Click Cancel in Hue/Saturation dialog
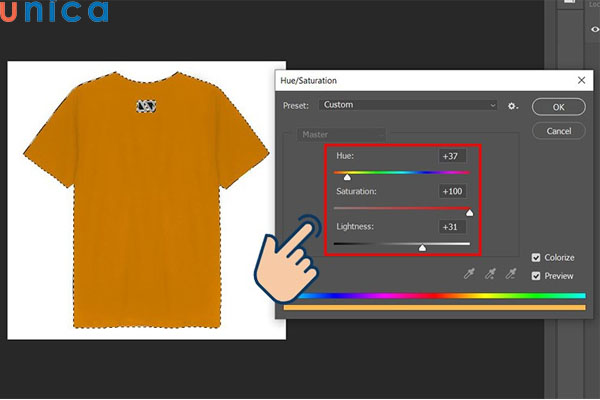The image size is (600, 400). (558, 131)
